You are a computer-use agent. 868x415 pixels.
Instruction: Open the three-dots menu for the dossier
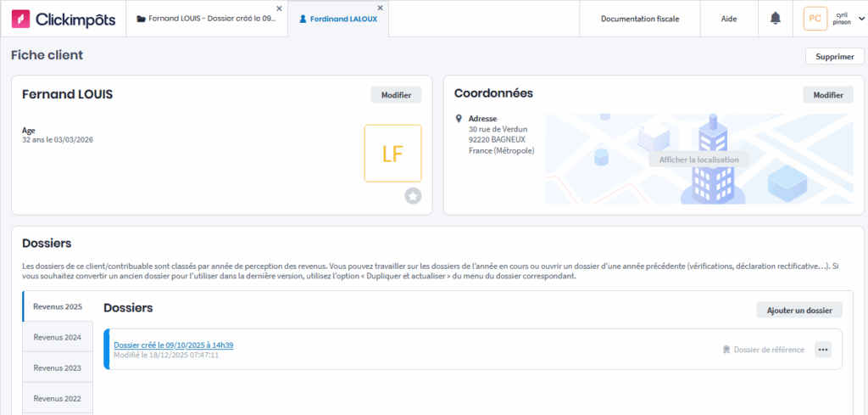click(x=823, y=349)
